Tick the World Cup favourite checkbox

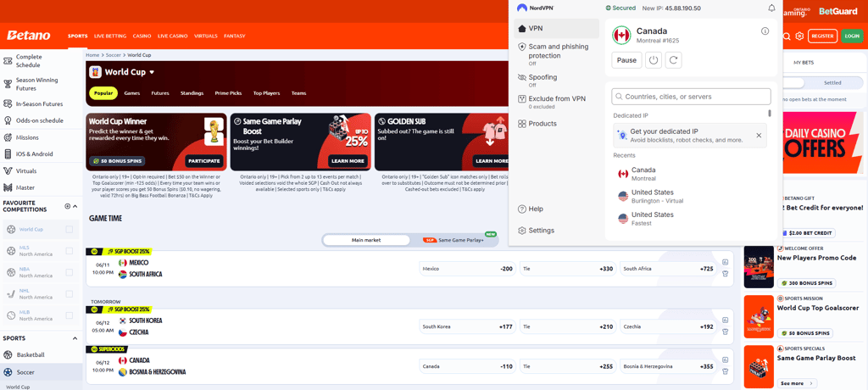pos(70,230)
